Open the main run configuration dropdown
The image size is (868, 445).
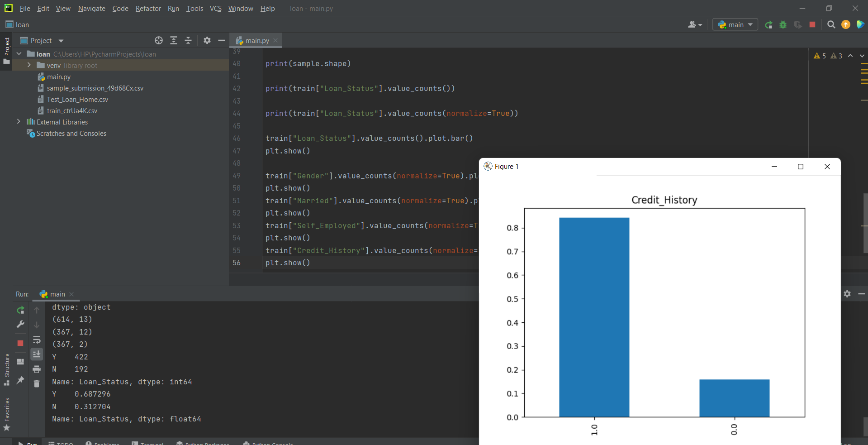[735, 25]
